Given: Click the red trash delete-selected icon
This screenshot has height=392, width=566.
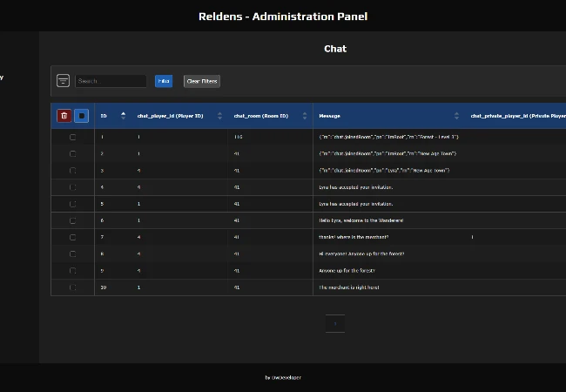Looking at the screenshot, I should point(64,116).
